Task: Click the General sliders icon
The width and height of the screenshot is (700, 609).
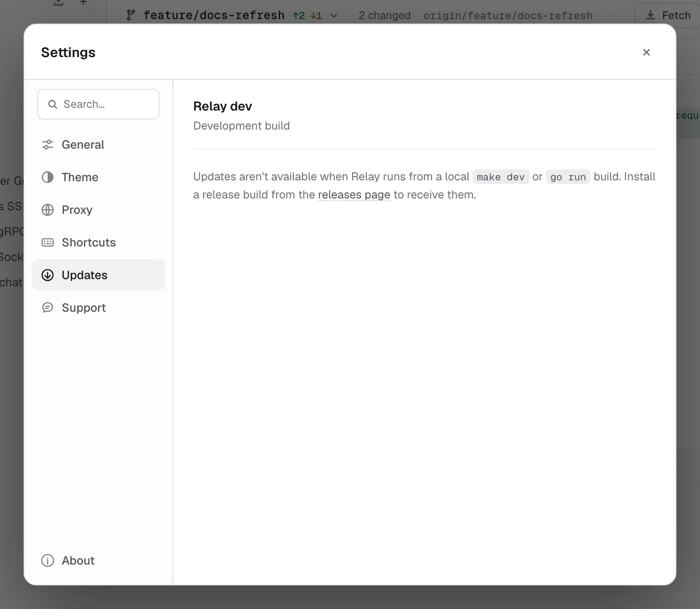Action: click(x=48, y=145)
